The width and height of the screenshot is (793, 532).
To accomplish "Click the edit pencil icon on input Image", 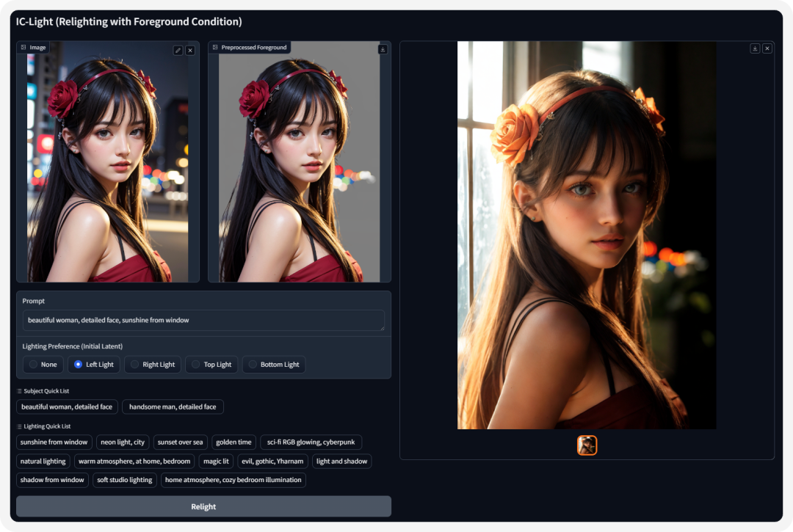I will 178,51.
